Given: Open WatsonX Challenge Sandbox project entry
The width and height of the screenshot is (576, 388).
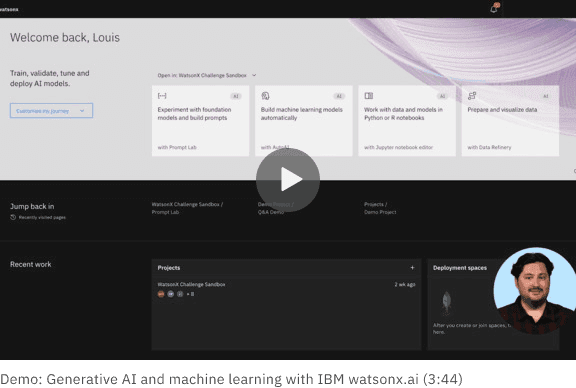Looking at the screenshot, I should (x=191, y=284).
